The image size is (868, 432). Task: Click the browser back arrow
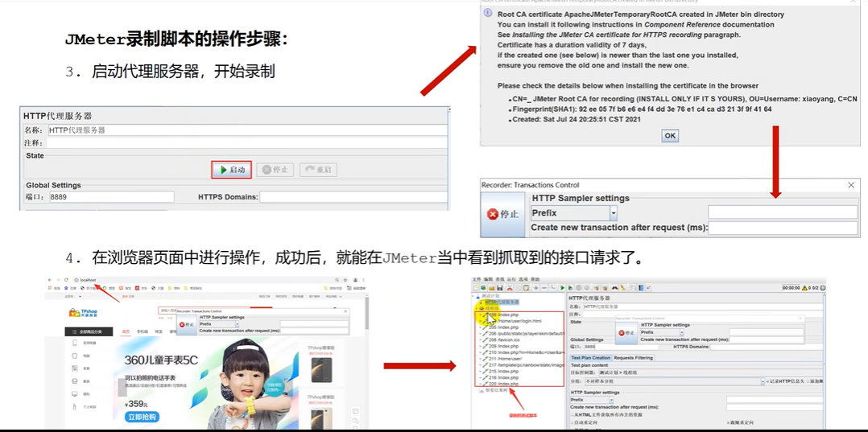(x=50, y=280)
